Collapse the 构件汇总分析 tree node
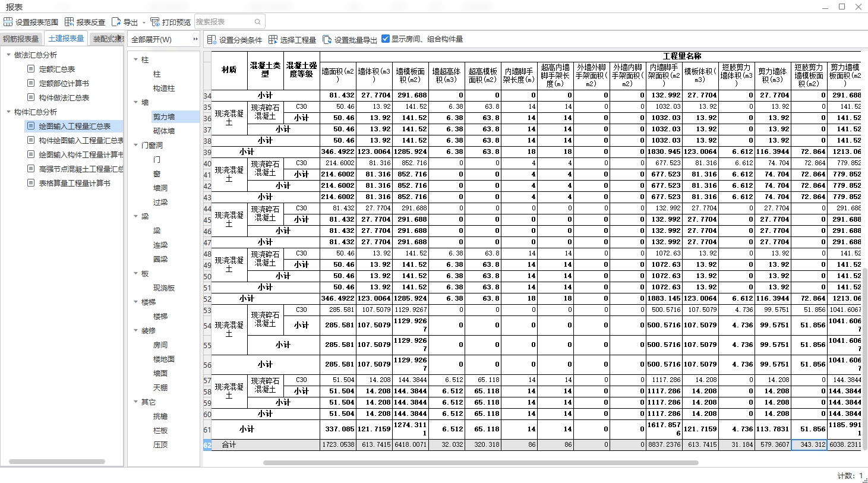The height and width of the screenshot is (483, 868). [8, 112]
